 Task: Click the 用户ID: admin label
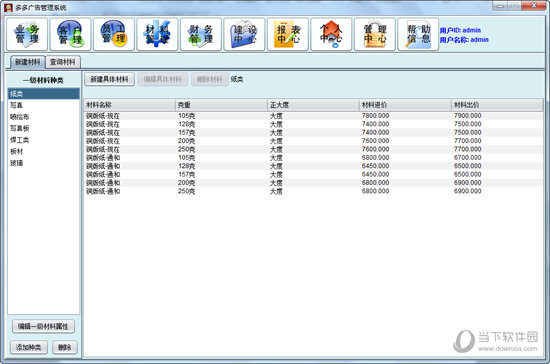pos(460,30)
